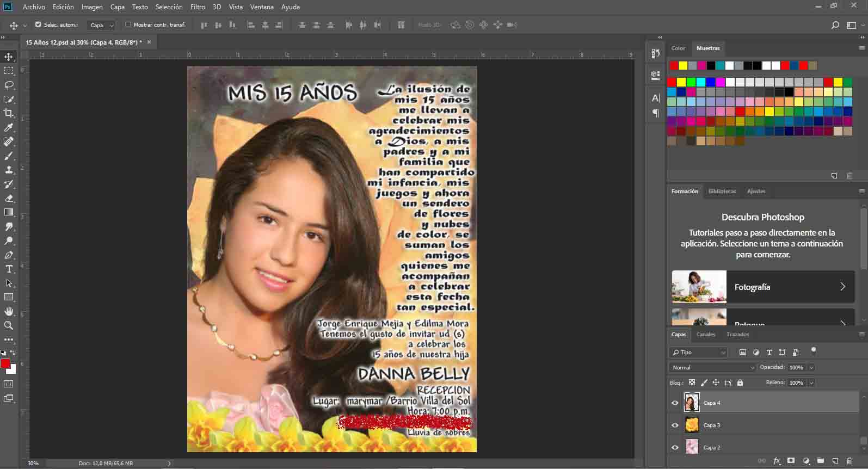Click the 30% zoom level field
The width and height of the screenshot is (868, 469).
[33, 464]
